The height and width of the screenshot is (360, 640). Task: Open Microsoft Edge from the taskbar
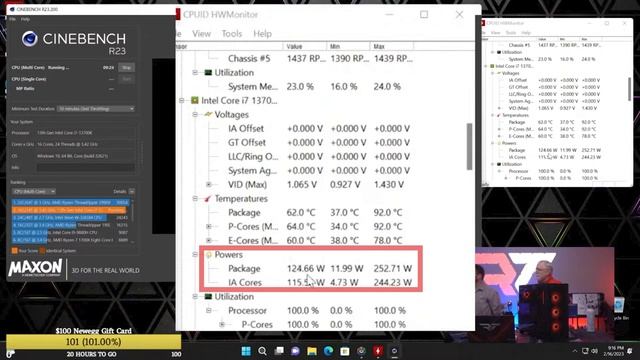[x=329, y=351]
